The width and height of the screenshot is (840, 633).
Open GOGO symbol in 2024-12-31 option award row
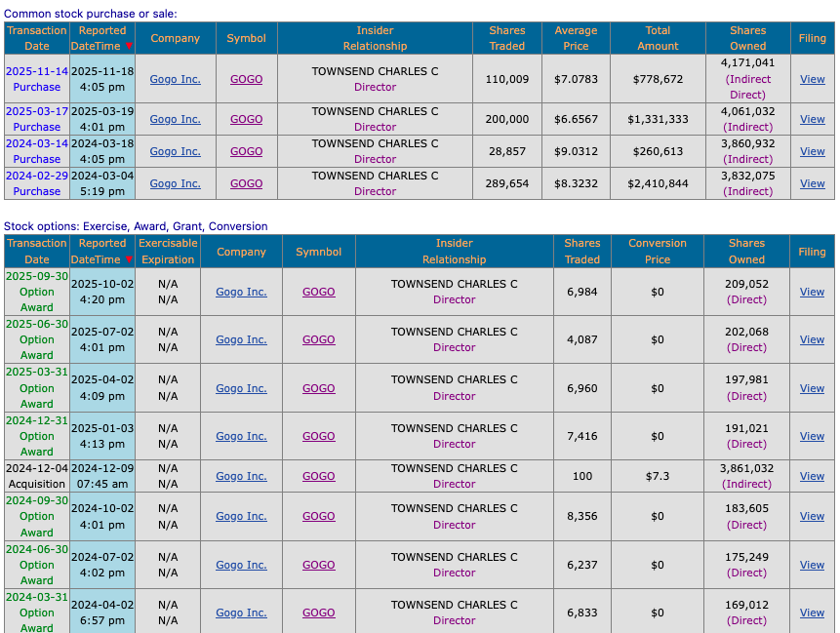(x=319, y=436)
